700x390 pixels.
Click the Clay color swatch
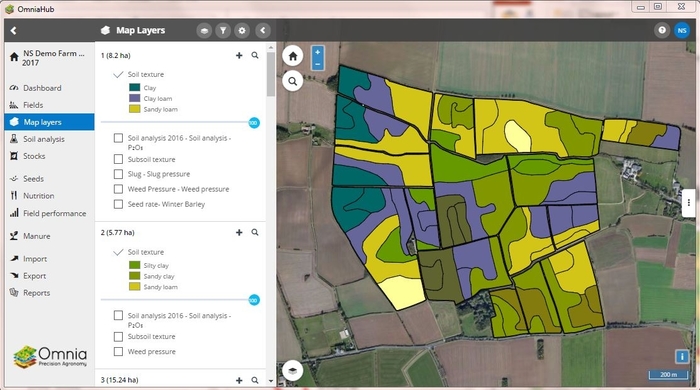pyautogui.click(x=134, y=87)
